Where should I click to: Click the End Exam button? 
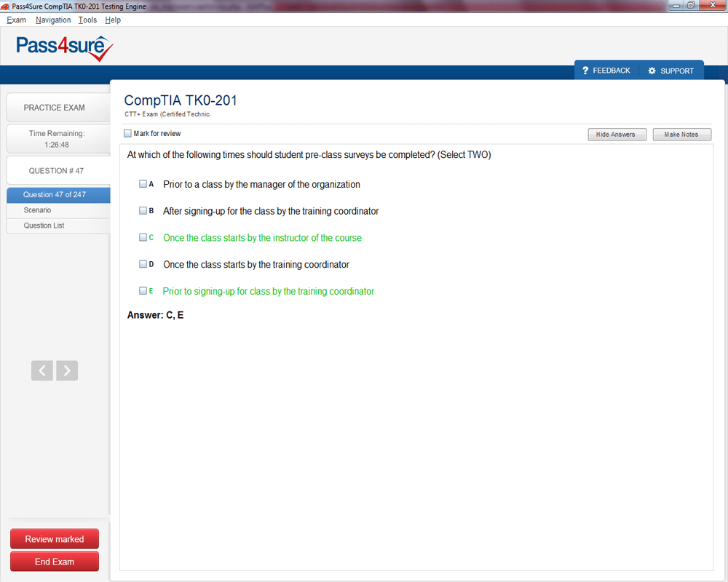(55, 562)
